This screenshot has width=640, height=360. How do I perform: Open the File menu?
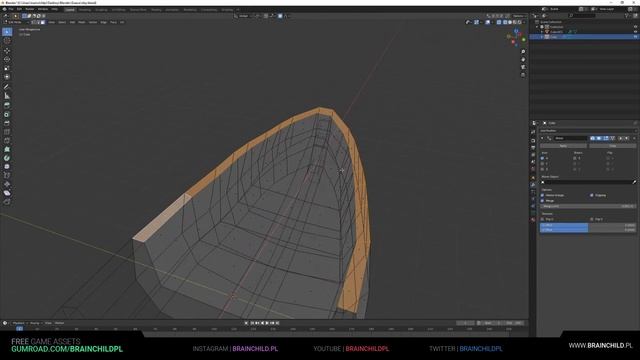[x=11, y=9]
